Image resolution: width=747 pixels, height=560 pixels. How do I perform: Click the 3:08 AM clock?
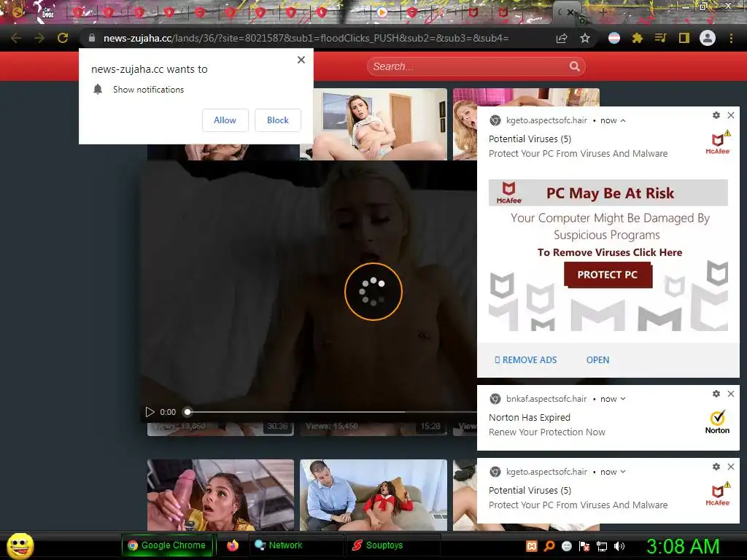pyautogui.click(x=683, y=546)
